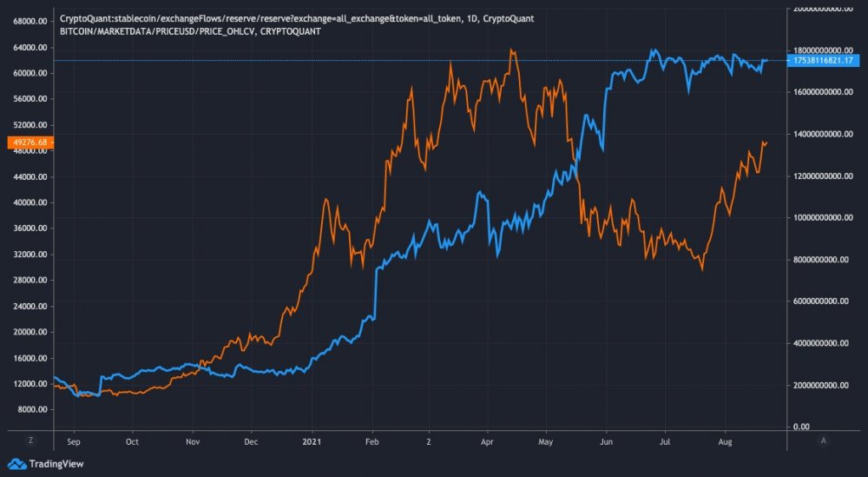Click the 8000.00 tick on left price scale
The image size is (868, 477).
pyautogui.click(x=30, y=409)
